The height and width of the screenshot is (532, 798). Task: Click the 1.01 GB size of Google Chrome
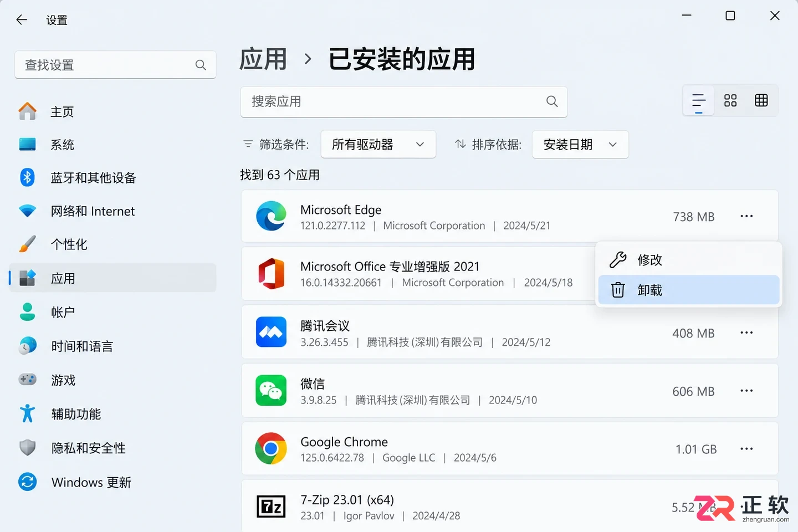[x=696, y=449]
